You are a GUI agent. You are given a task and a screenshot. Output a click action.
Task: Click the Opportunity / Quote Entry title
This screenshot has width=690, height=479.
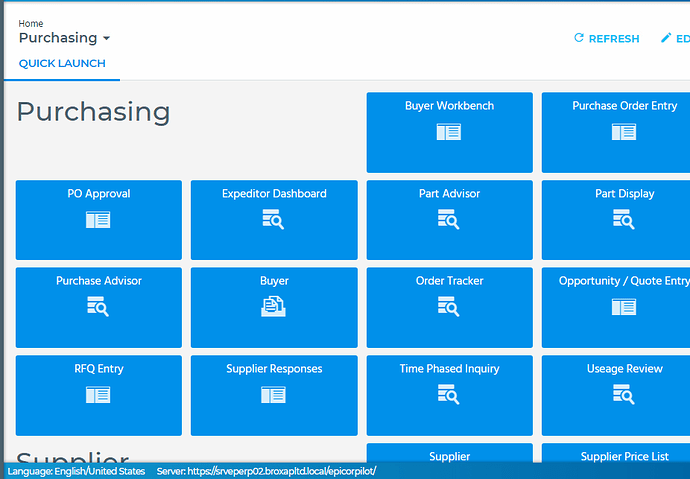(x=624, y=281)
